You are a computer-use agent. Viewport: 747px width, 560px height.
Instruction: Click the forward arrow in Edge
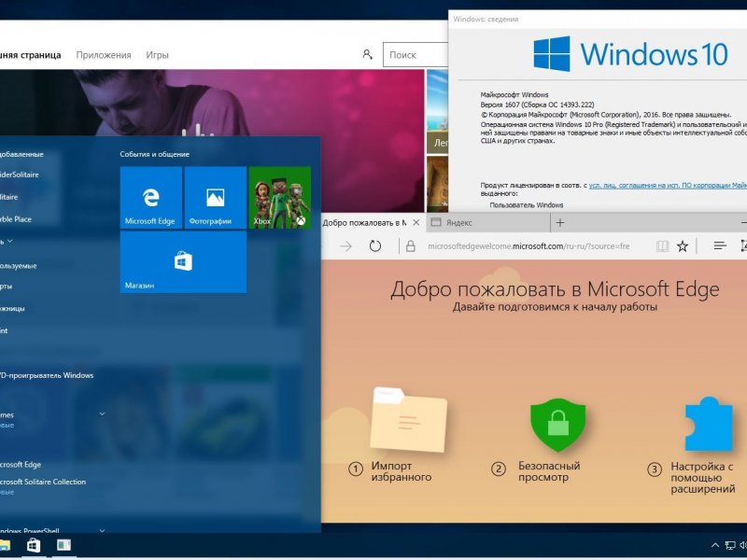click(x=345, y=246)
